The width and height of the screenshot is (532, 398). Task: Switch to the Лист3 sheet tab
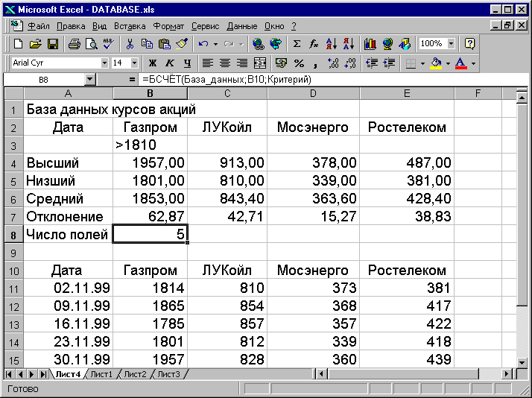tap(168, 374)
